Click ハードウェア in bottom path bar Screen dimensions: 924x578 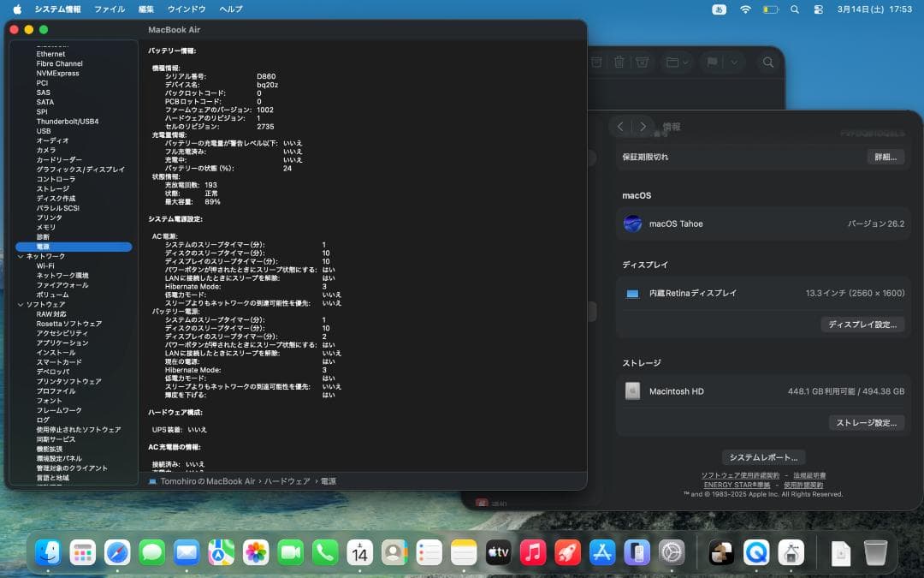287,481
